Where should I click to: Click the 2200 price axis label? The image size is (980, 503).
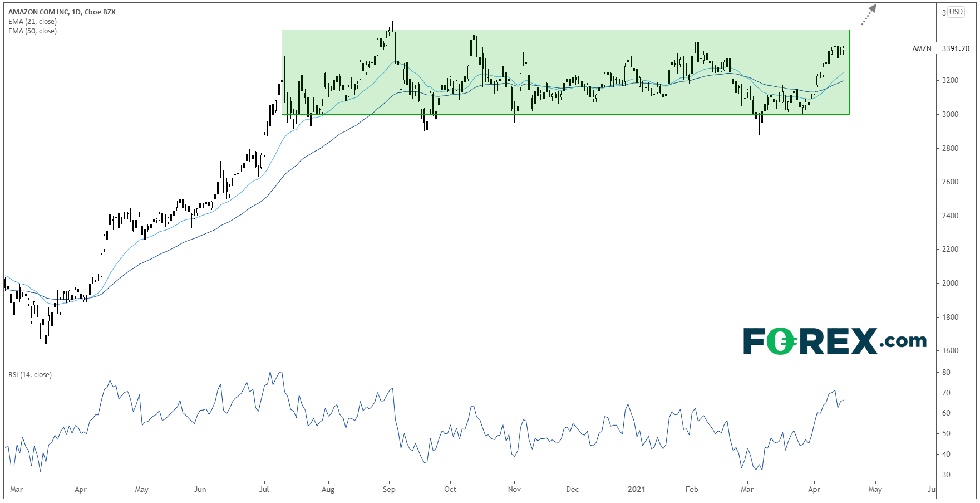(x=950, y=249)
